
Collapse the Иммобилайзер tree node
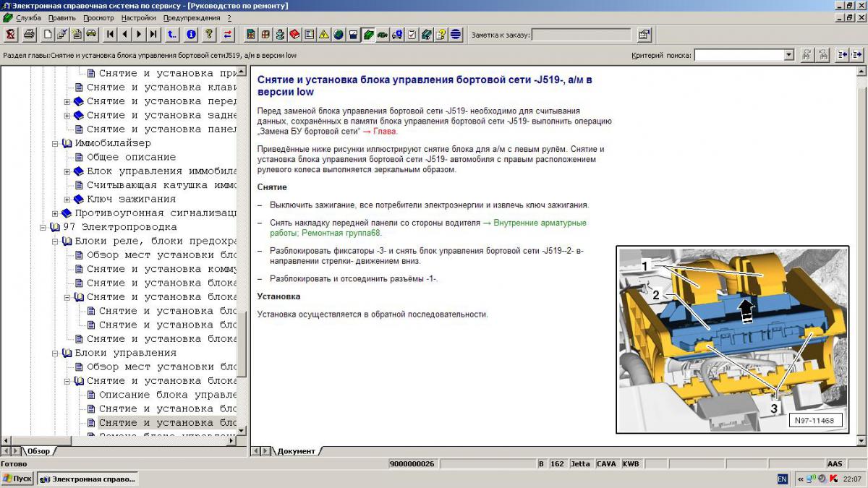point(56,143)
